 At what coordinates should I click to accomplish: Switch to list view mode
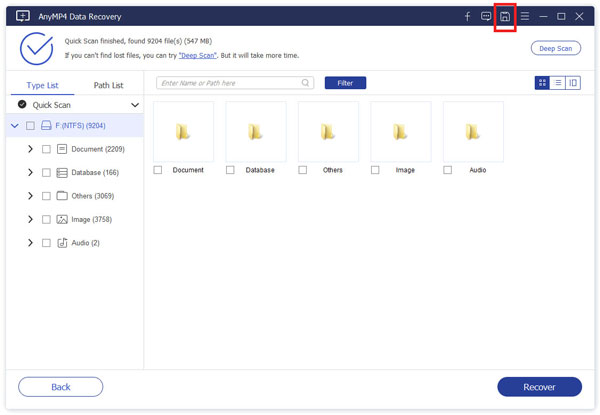click(x=557, y=83)
